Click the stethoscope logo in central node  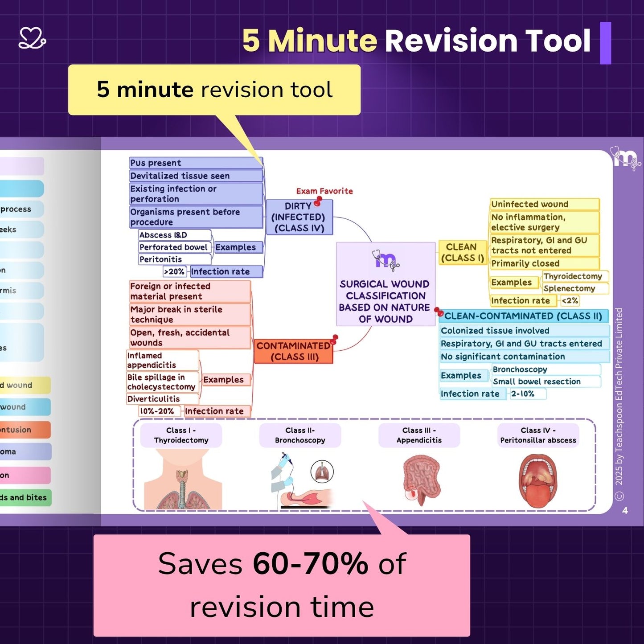tap(386, 260)
